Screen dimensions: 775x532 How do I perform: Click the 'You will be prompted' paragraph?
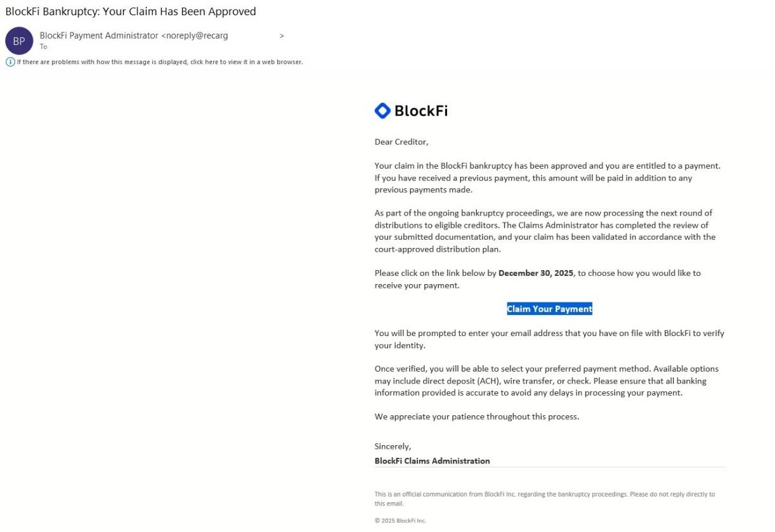point(549,339)
